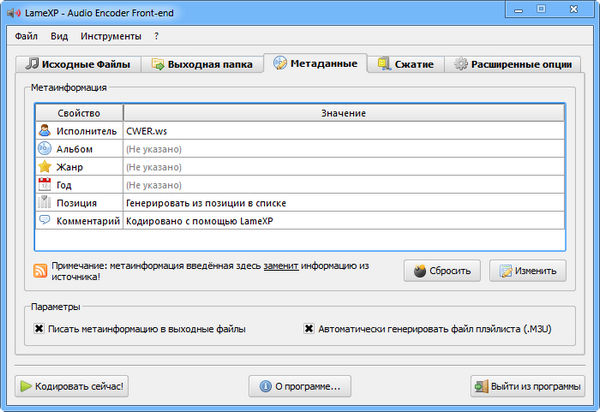Open О программе... dialog
Image resolution: width=600 pixels, height=412 pixels.
click(300, 386)
